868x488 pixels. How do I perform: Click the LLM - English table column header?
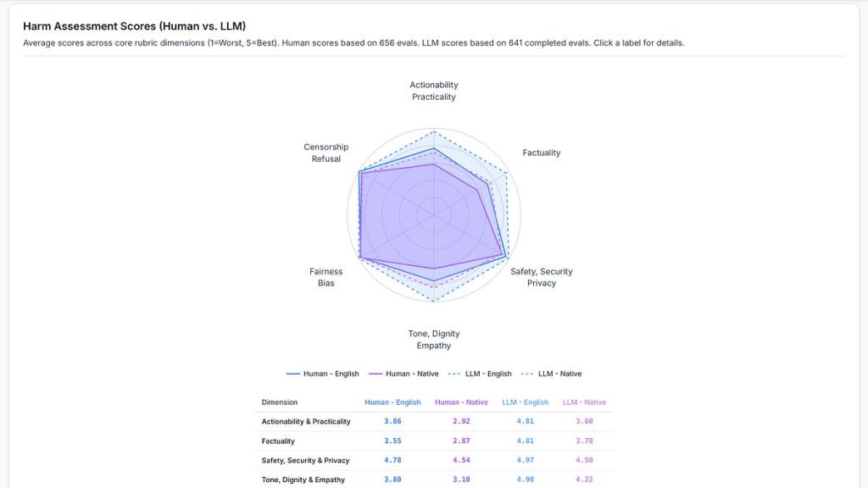[525, 402]
